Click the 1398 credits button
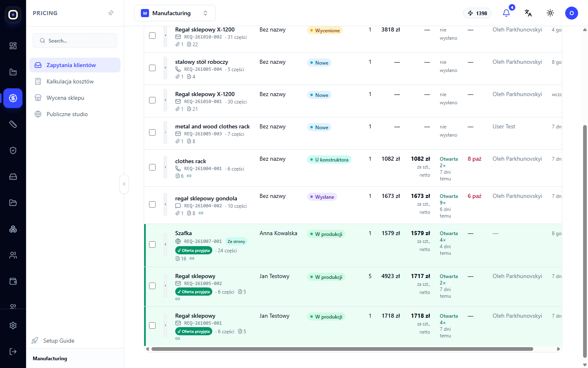Viewport: 588px width, 368px height. (477, 13)
